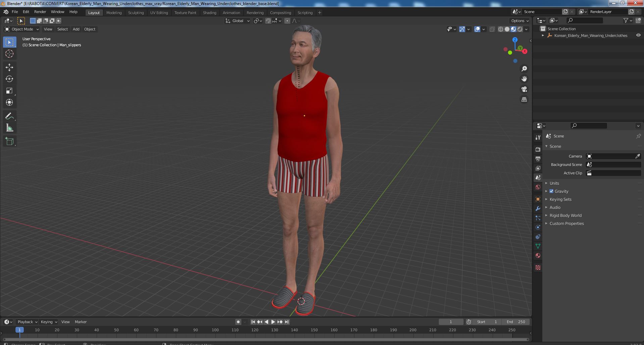Switch to Rendered viewport shading
The height and width of the screenshot is (345, 644).
(520, 29)
